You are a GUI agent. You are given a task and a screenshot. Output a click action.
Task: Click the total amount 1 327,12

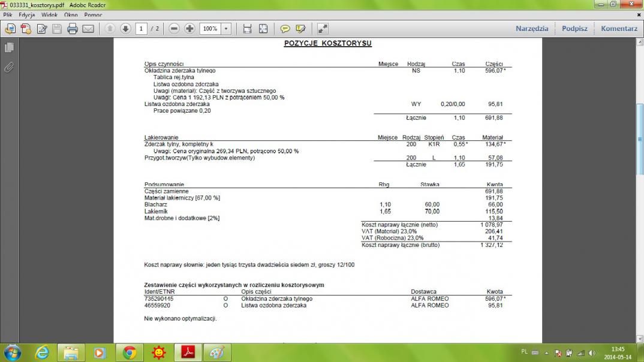(492, 245)
